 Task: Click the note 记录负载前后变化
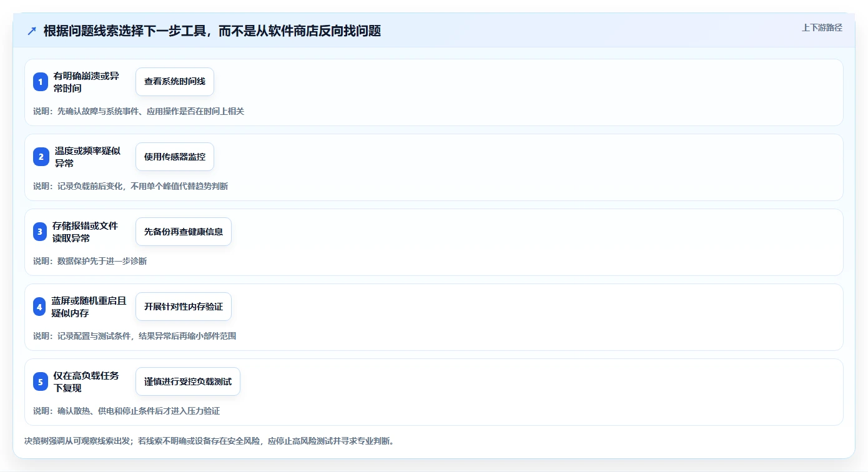click(x=90, y=186)
